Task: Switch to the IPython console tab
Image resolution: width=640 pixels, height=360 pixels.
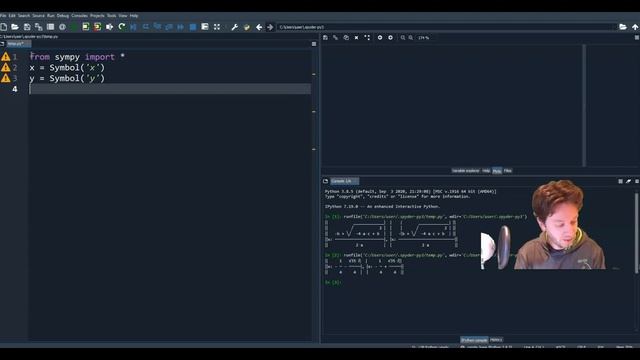Action: pyautogui.click(x=474, y=340)
